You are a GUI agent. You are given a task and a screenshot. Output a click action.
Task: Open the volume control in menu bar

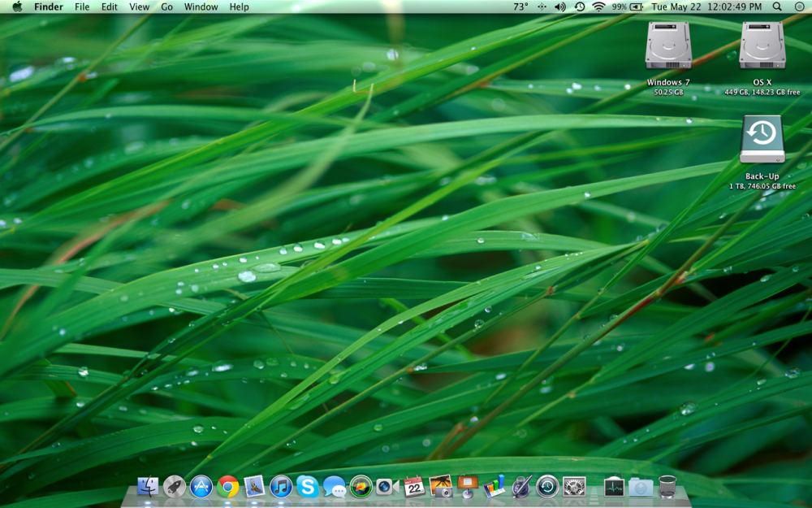point(560,7)
